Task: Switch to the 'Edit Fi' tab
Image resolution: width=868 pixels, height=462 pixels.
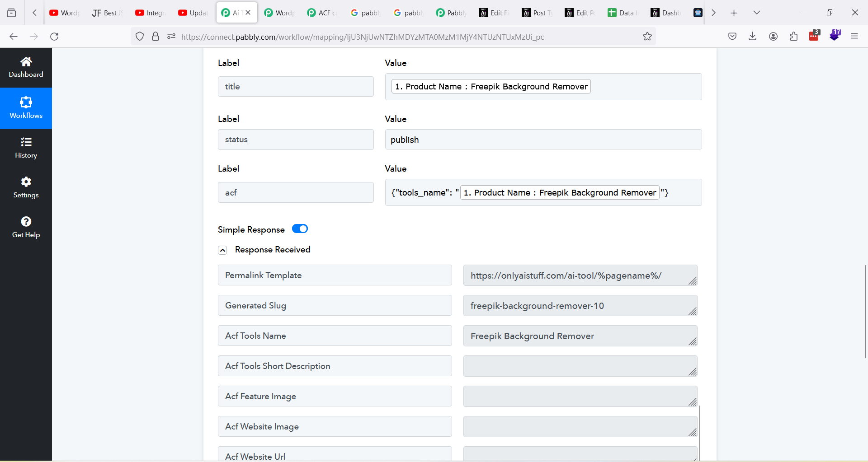Action: click(494, 13)
